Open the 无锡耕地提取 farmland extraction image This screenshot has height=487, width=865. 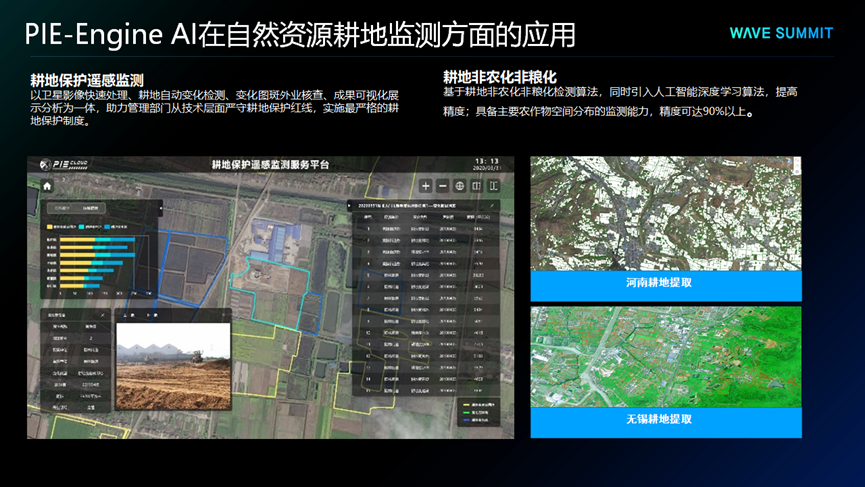pyautogui.click(x=666, y=357)
